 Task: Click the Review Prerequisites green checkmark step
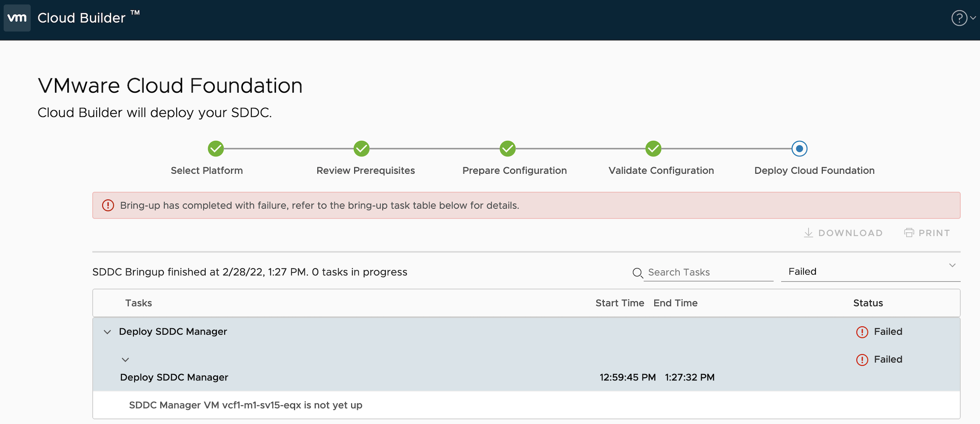click(362, 149)
